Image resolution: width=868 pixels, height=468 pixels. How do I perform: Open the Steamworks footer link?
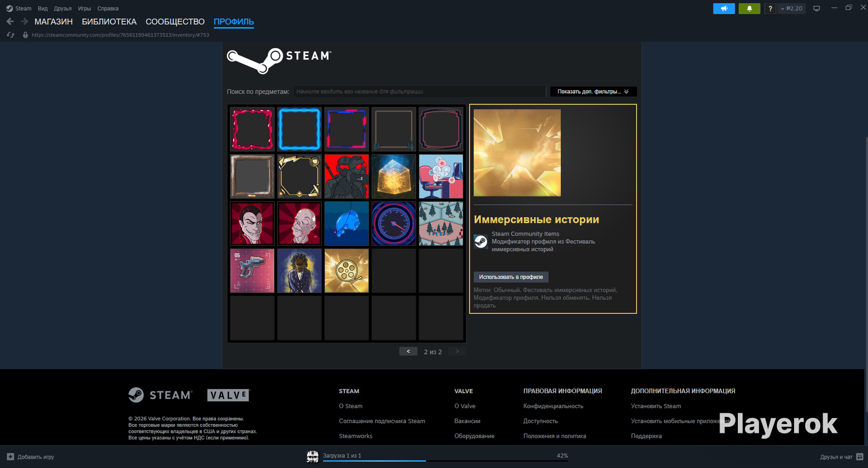356,436
